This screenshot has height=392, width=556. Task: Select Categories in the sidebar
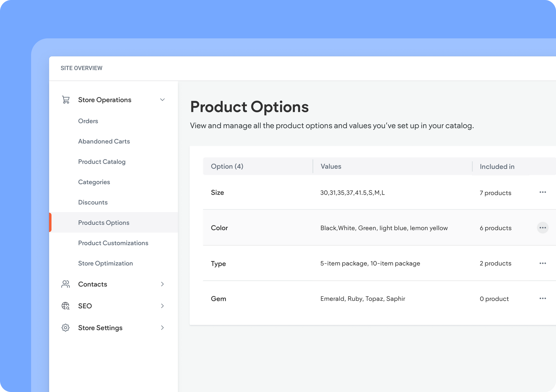point(94,182)
